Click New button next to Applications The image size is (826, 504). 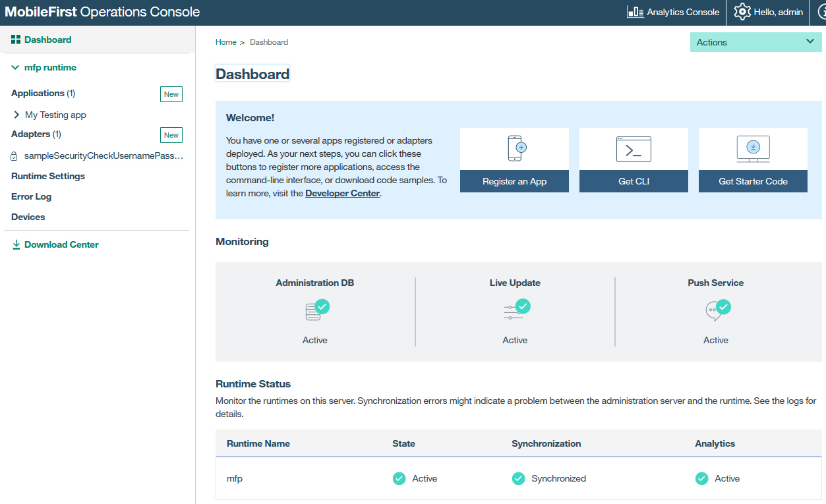[171, 94]
